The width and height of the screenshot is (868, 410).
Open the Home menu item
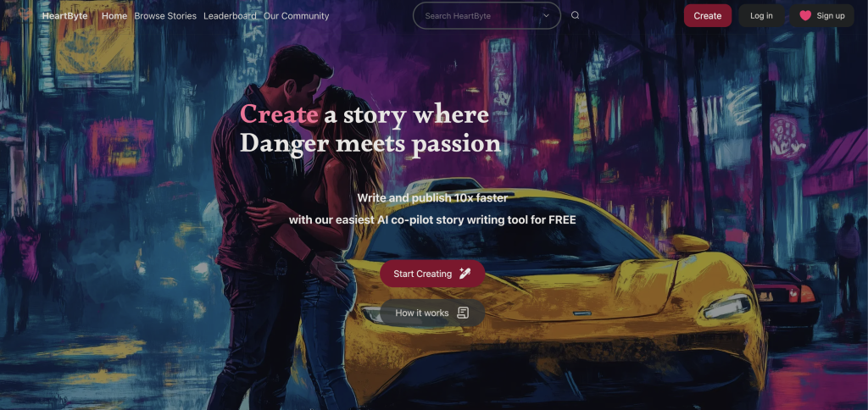click(x=114, y=16)
